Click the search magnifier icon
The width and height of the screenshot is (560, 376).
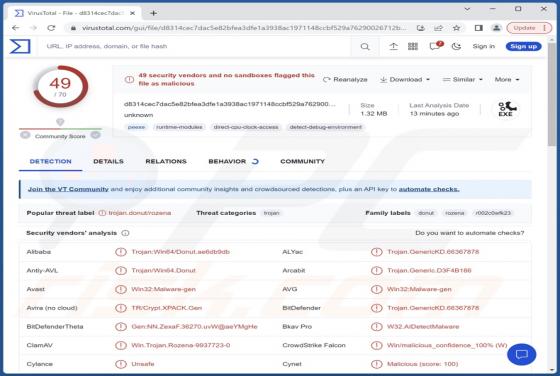point(365,46)
